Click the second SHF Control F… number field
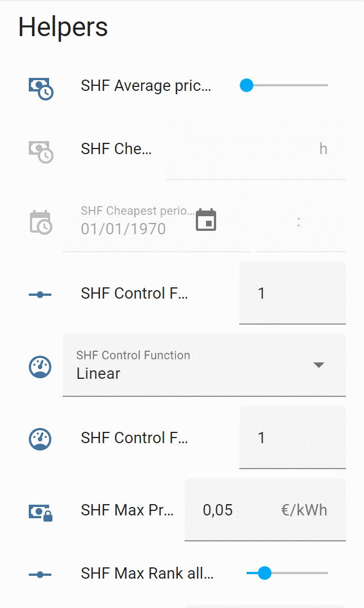364x608 pixels. (x=292, y=438)
